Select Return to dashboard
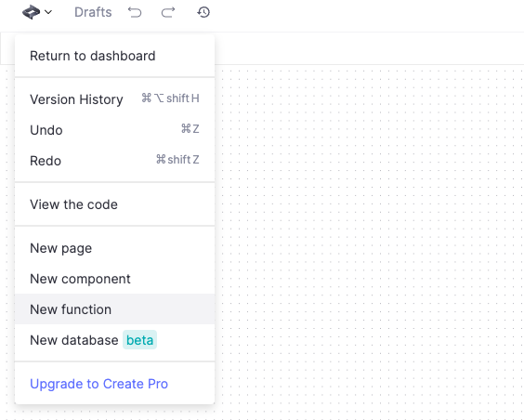 114,56
